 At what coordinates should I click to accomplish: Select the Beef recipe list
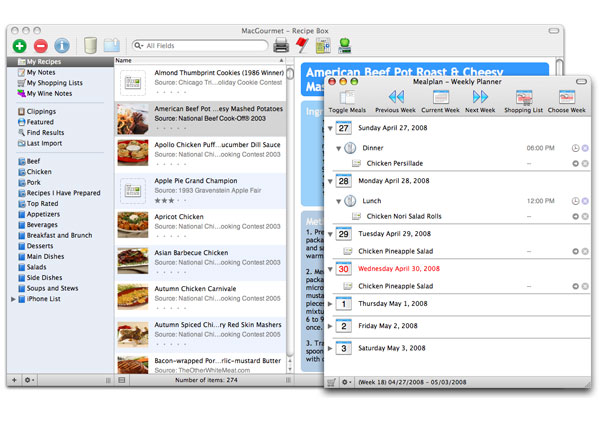click(33, 161)
